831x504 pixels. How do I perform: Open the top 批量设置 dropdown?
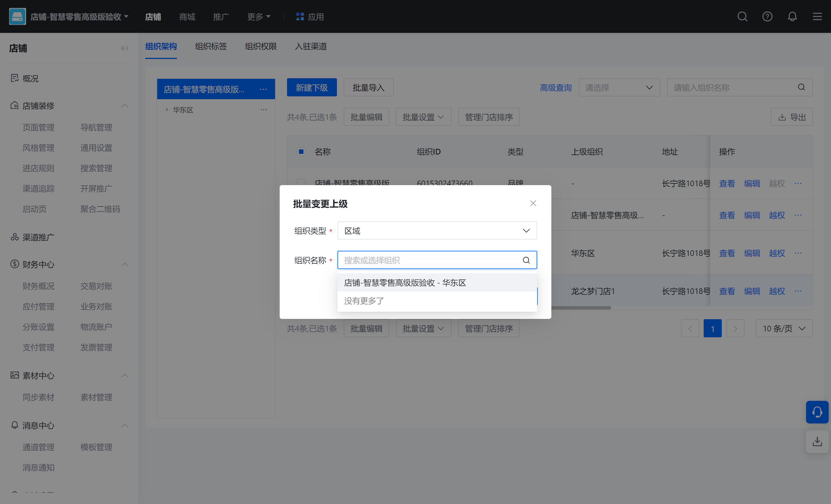pyautogui.click(x=423, y=117)
